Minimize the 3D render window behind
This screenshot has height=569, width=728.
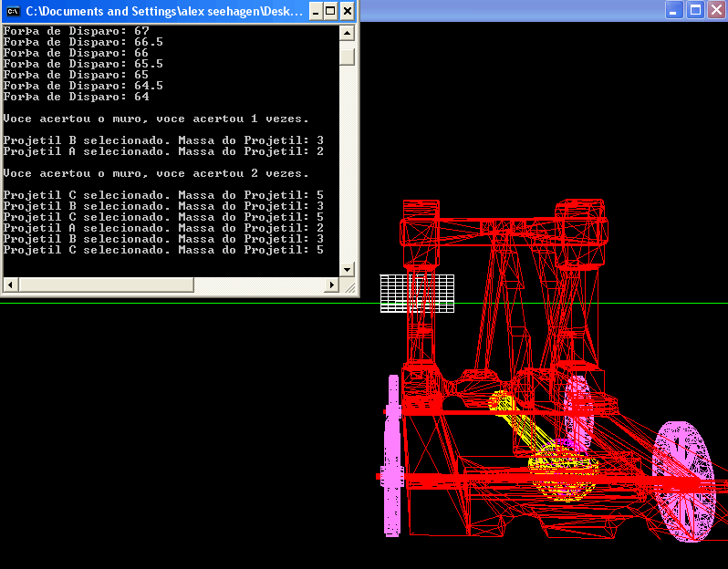pyautogui.click(x=674, y=10)
